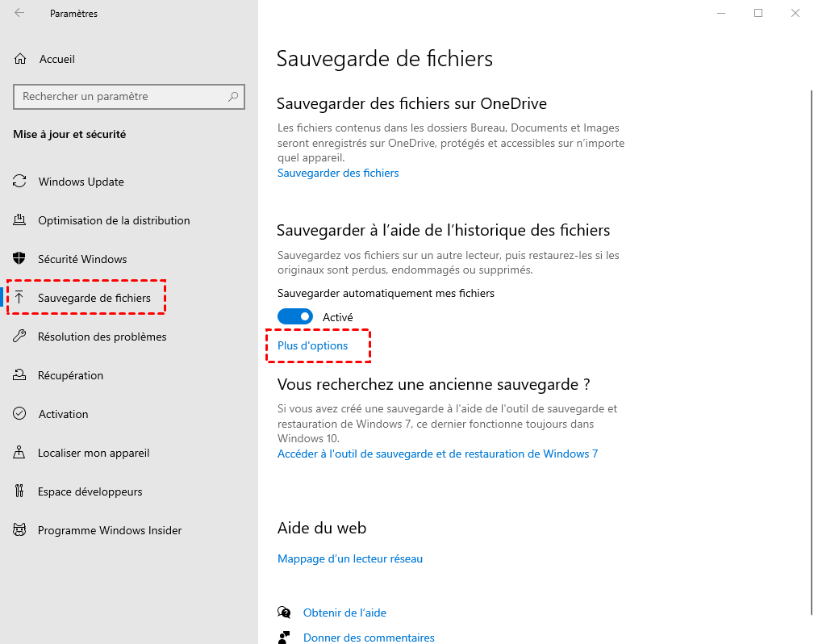Click Sauvegarder automatiquement mes fichiers label
This screenshot has height=644, width=814.
click(386, 293)
